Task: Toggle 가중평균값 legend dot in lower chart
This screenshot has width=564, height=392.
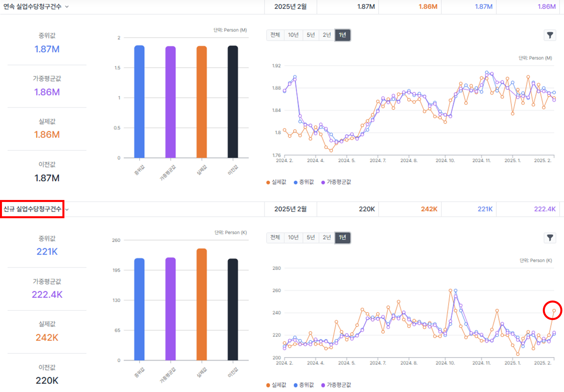Action: [x=323, y=385]
